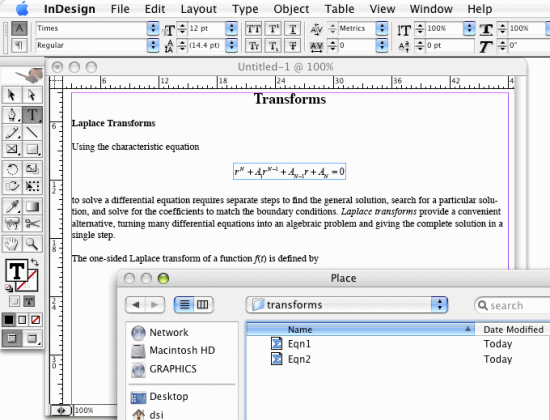Image resolution: width=550 pixels, height=420 pixels.
Task: Click the Underline formatting button
Action: coord(293,29)
